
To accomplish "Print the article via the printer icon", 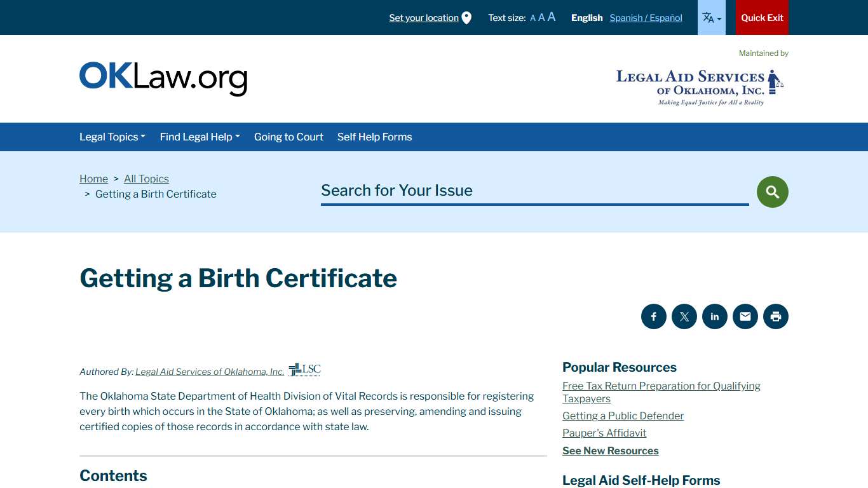I will [x=775, y=316].
